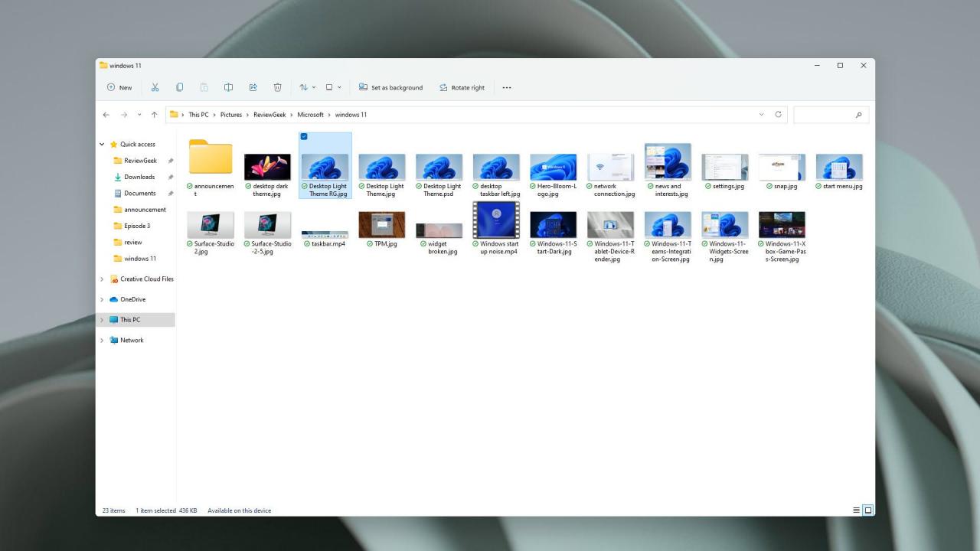The height and width of the screenshot is (551, 980).
Task: Select the Cut icon in the toolbar
Action: pos(155,87)
